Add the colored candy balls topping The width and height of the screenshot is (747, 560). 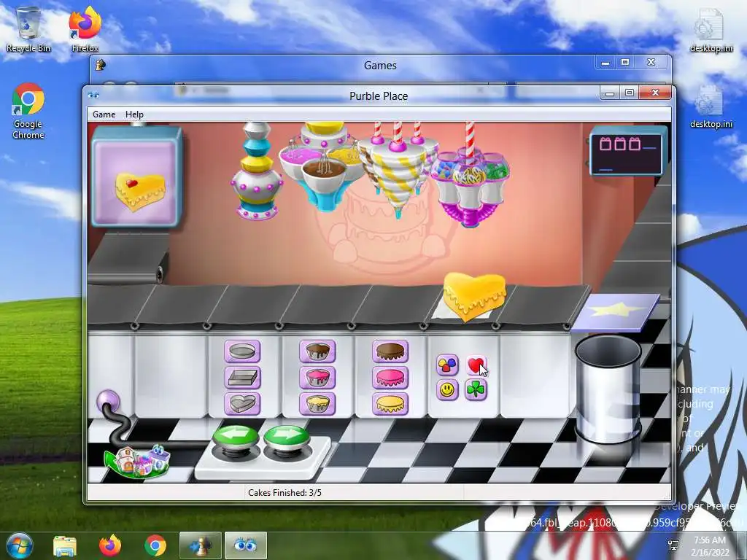coord(447,365)
